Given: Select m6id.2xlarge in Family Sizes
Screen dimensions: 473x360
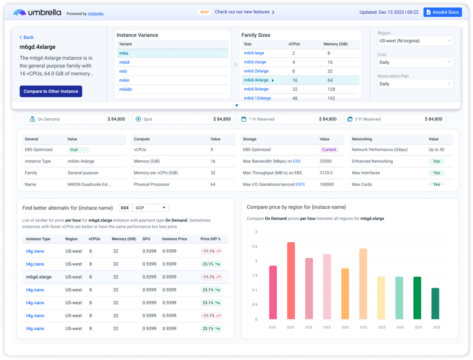Looking at the screenshot, I should click(256, 71).
